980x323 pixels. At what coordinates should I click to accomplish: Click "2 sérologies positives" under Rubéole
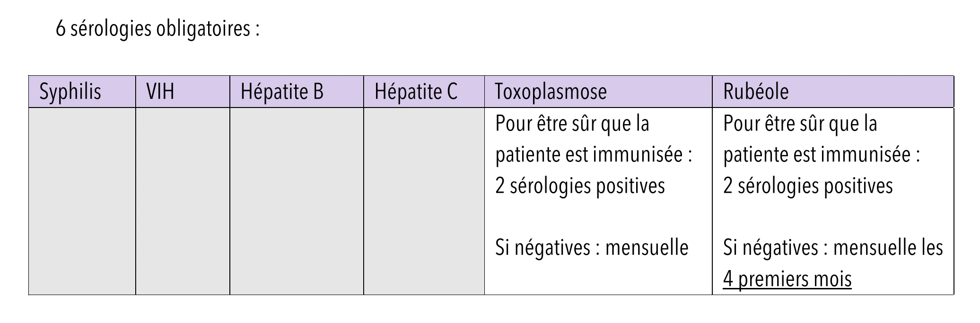[808, 186]
